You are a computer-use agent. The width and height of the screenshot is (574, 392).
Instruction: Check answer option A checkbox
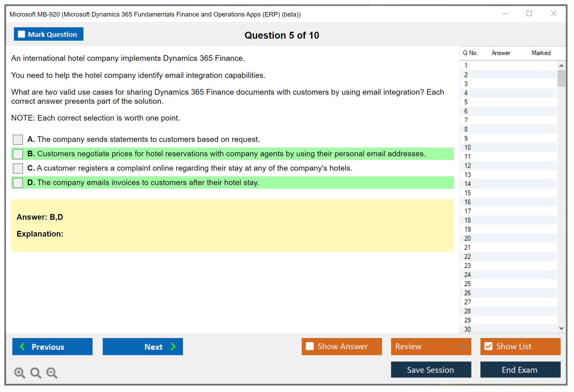pyautogui.click(x=18, y=139)
